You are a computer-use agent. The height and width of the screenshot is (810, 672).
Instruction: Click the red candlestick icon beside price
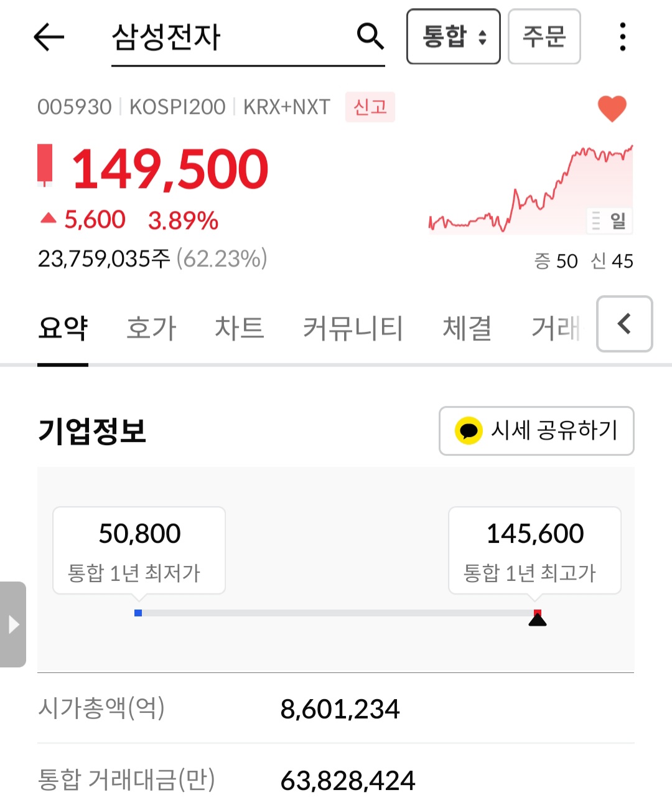[x=45, y=165]
